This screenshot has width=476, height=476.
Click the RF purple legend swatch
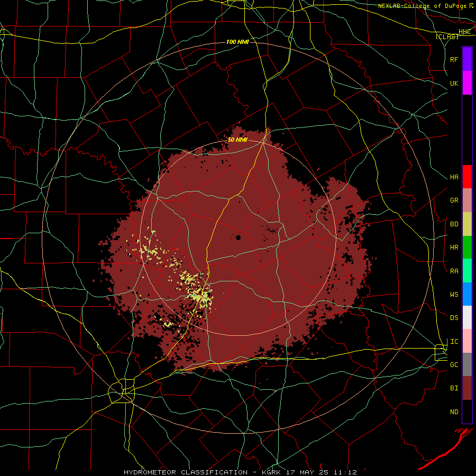tap(467, 59)
